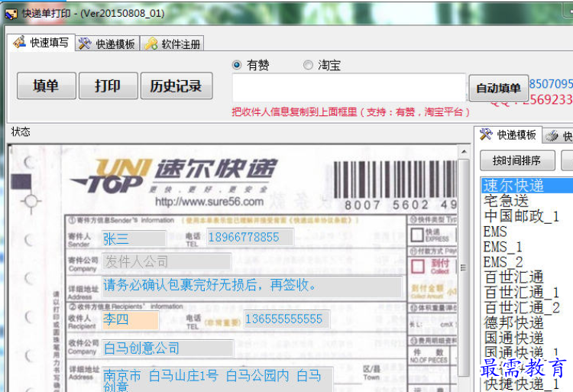Select the 百世汇通_1 template
Image resolution: width=573 pixels, height=392 pixels.
point(527,293)
